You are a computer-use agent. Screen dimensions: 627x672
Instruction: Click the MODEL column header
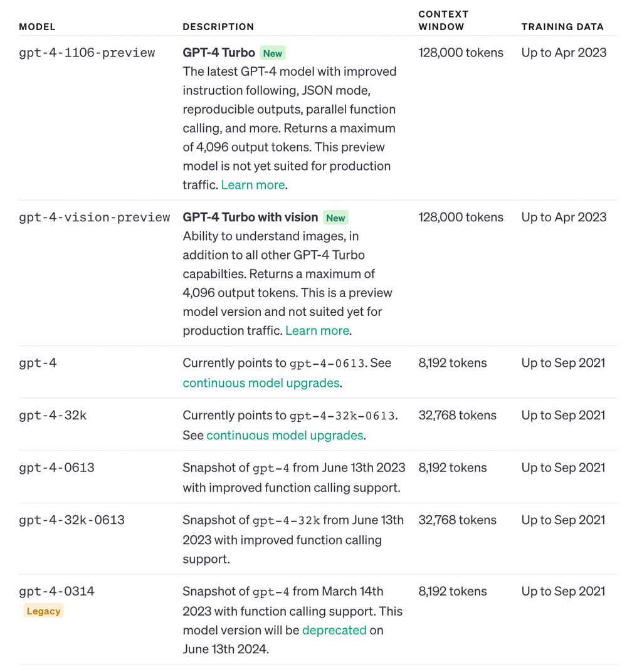pos(37,26)
